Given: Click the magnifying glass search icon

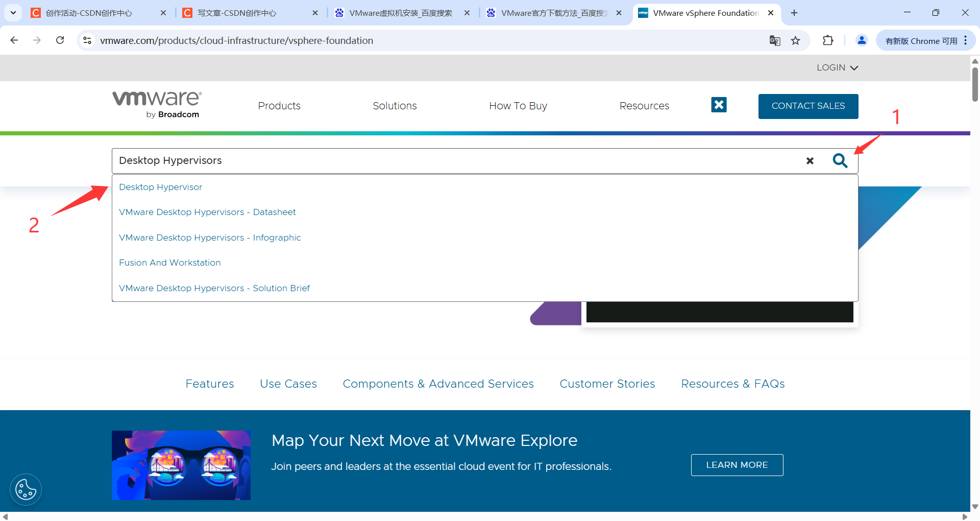Looking at the screenshot, I should click(840, 161).
